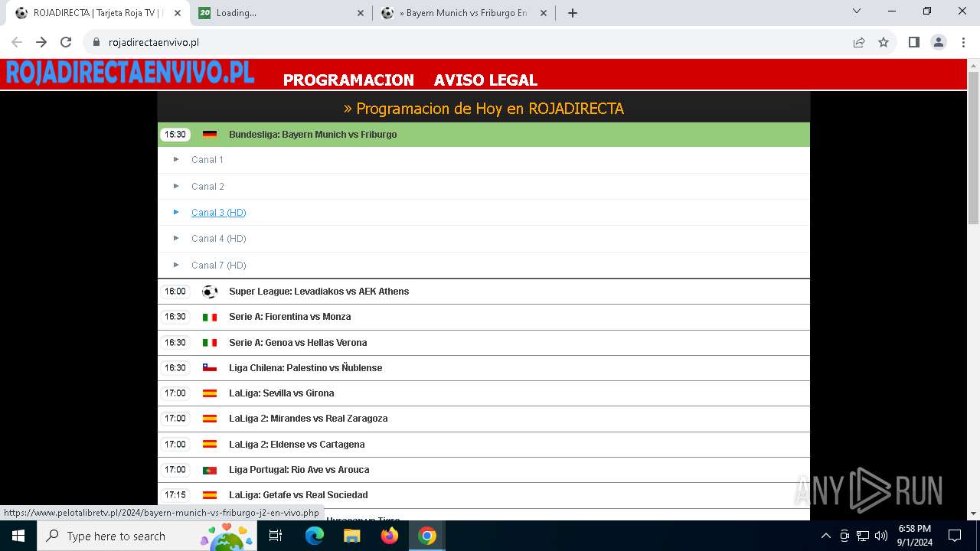The image size is (980, 551).
Task: Open the Windows Start menu
Action: (18, 536)
